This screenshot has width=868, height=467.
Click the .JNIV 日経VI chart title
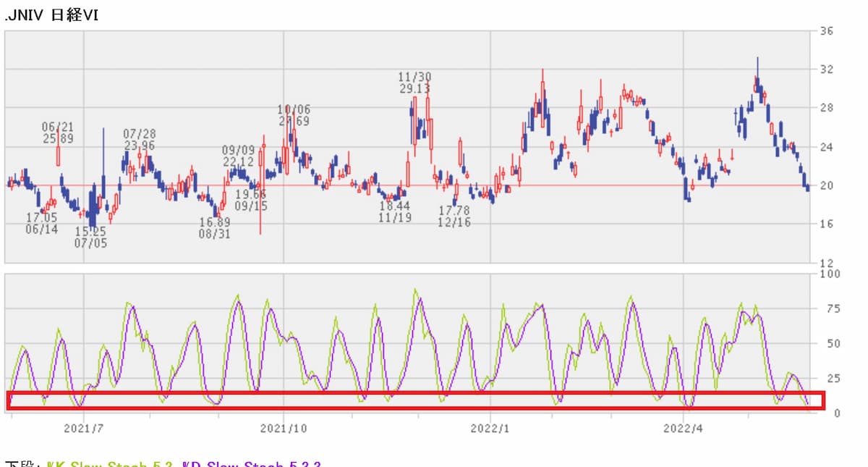click(51, 15)
